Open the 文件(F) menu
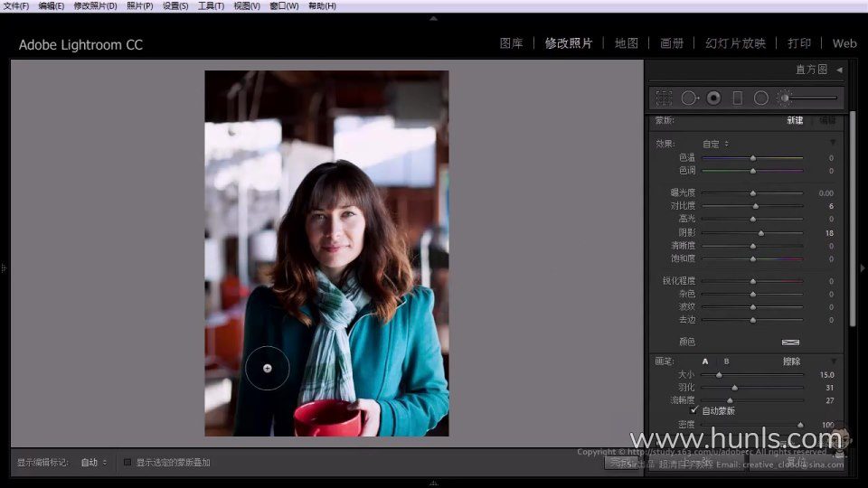The height and width of the screenshot is (488, 868). [15, 6]
